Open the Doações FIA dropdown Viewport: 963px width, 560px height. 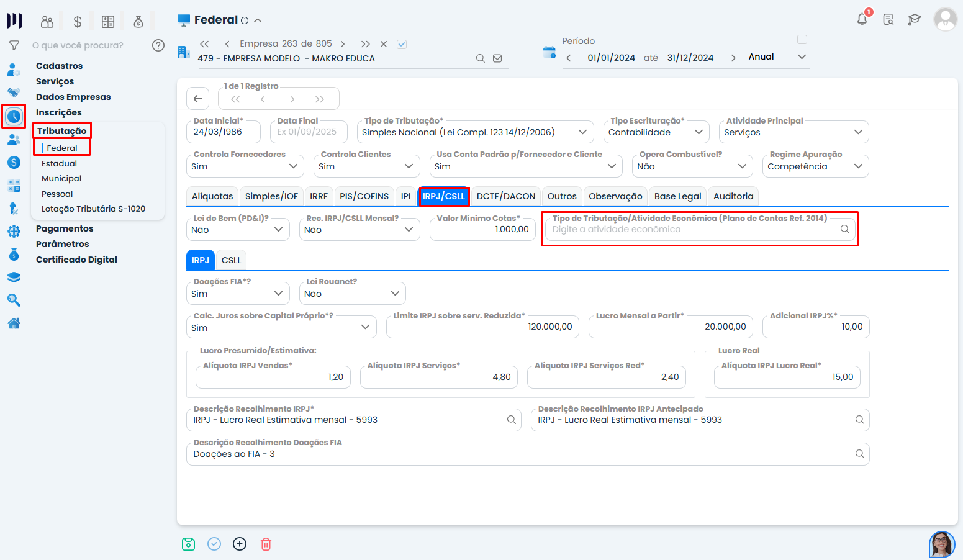[238, 294]
